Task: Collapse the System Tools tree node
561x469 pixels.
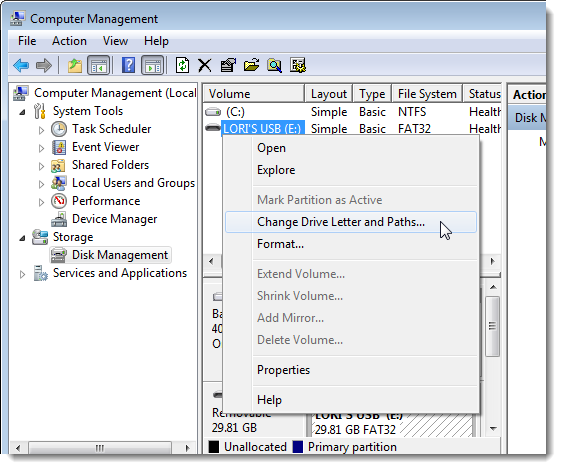Action: pyautogui.click(x=23, y=112)
